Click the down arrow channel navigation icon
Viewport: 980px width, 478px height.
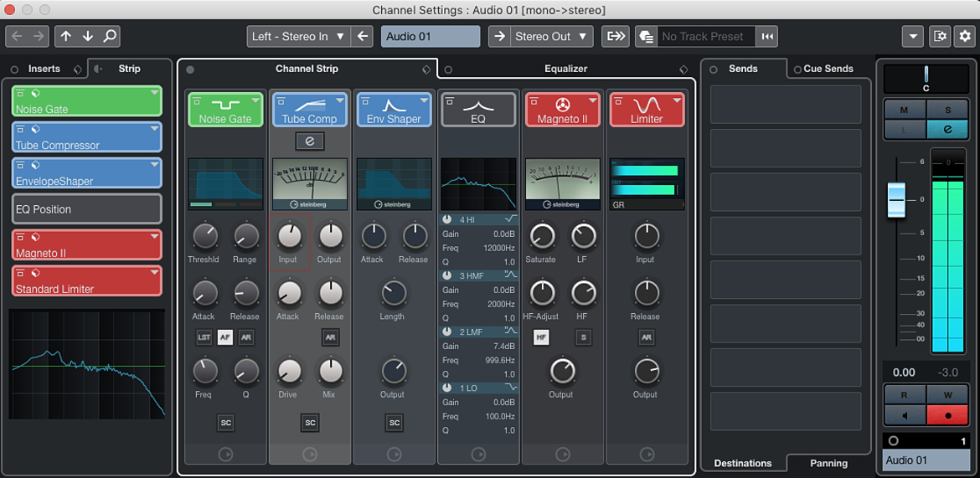(x=87, y=36)
